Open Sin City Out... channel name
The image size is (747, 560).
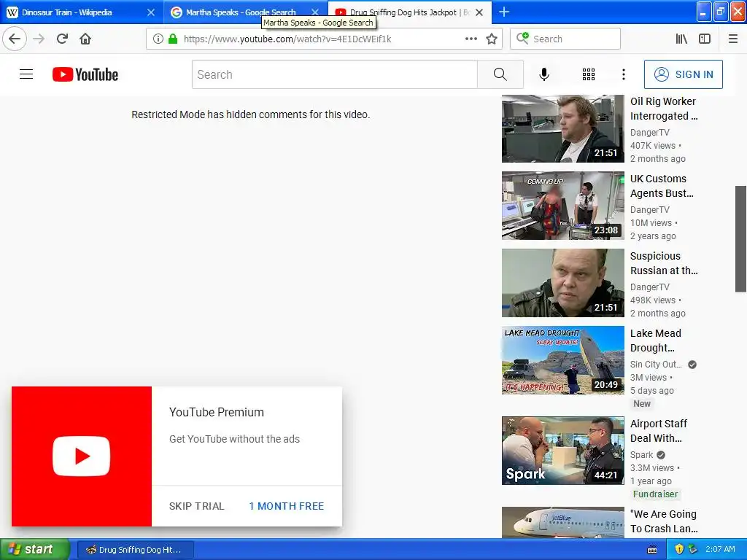point(656,365)
